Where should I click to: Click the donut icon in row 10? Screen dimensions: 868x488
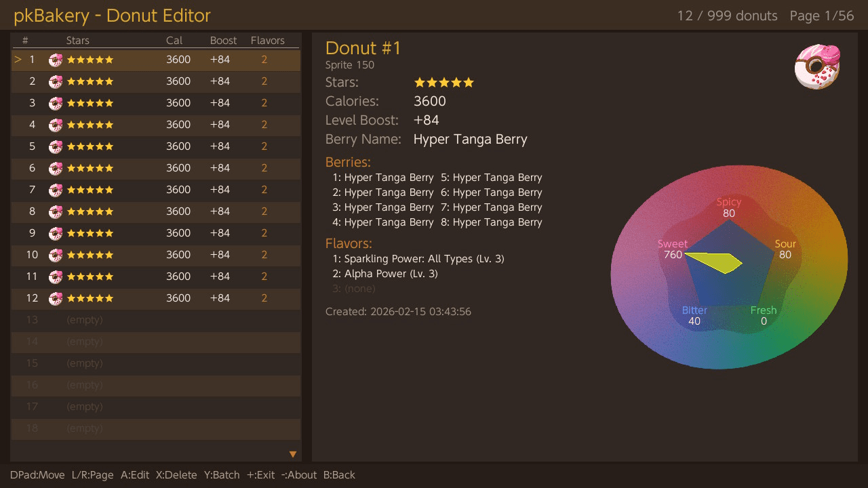coord(56,255)
